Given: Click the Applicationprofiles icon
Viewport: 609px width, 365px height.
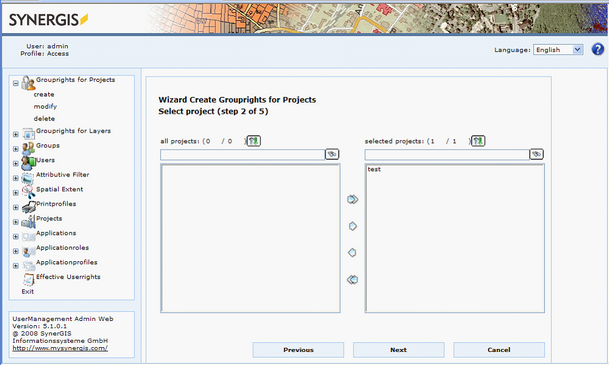Looking at the screenshot, I should coord(28,266).
